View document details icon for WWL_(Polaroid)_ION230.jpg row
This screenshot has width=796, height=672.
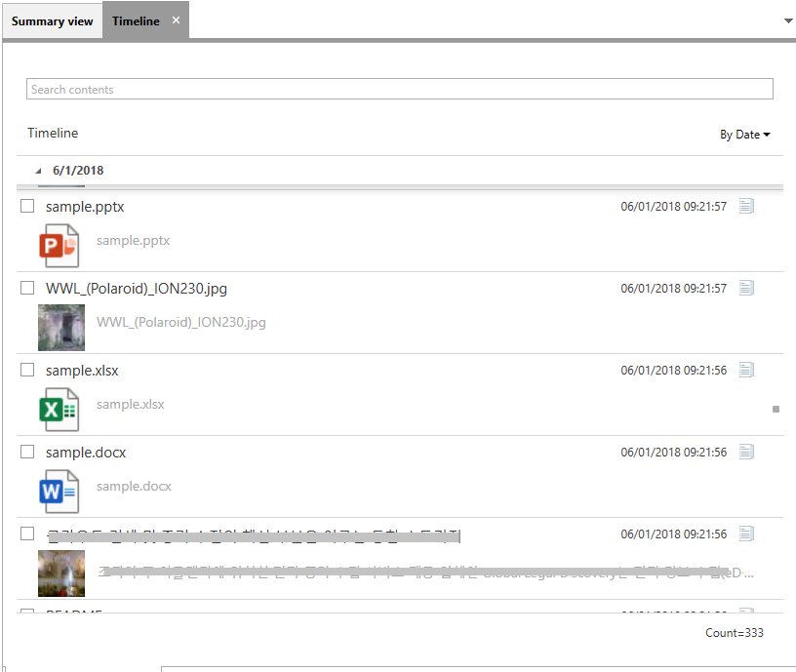746,288
